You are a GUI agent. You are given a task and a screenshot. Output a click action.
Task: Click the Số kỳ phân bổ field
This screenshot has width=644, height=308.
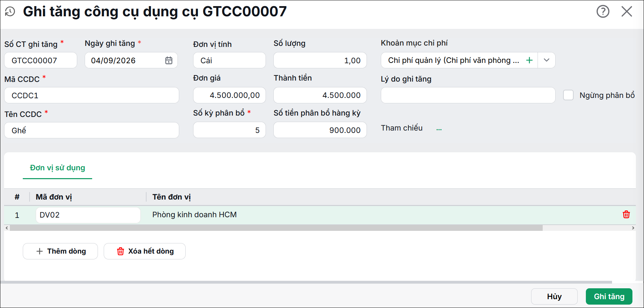tap(229, 130)
